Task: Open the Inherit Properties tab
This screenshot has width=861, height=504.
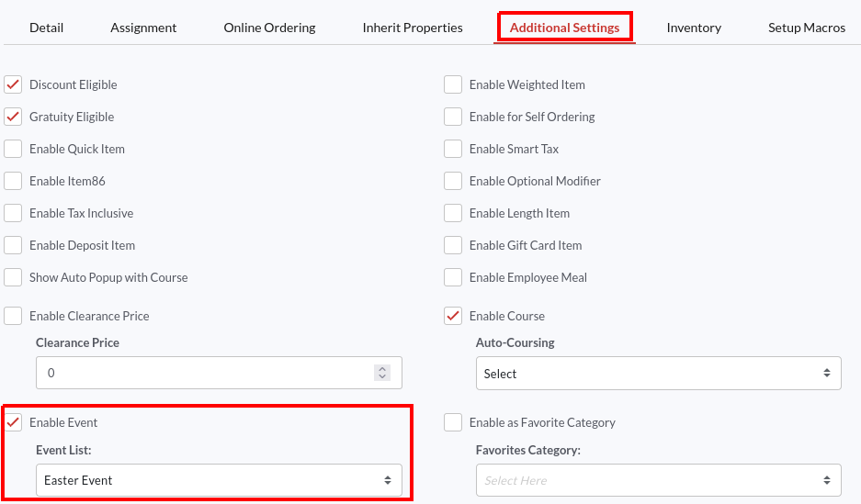Action: click(x=413, y=28)
